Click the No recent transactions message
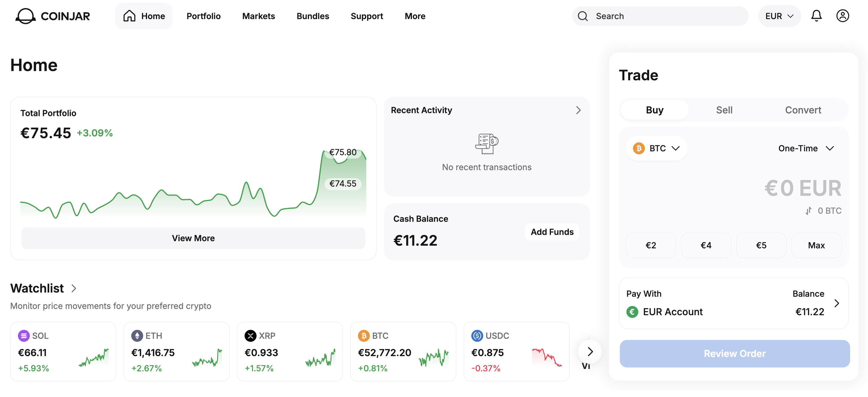This screenshot has height=397, width=868. pyautogui.click(x=486, y=167)
